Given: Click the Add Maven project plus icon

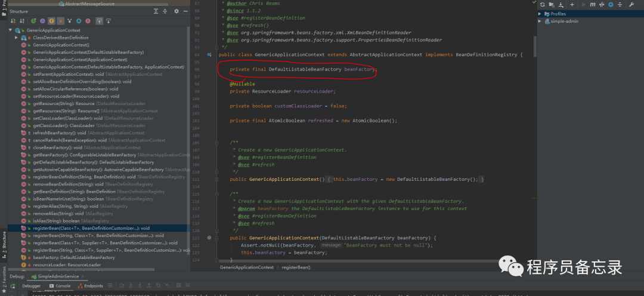Looking at the screenshot, I should (x=572, y=5).
